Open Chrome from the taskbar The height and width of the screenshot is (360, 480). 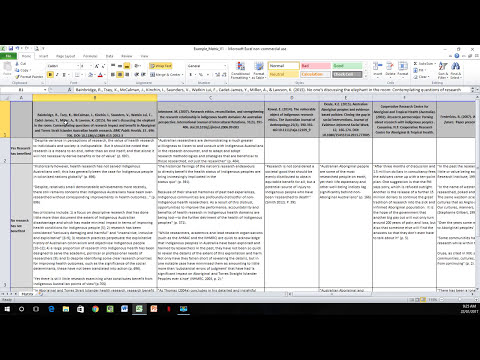pyautogui.click(x=95, y=309)
